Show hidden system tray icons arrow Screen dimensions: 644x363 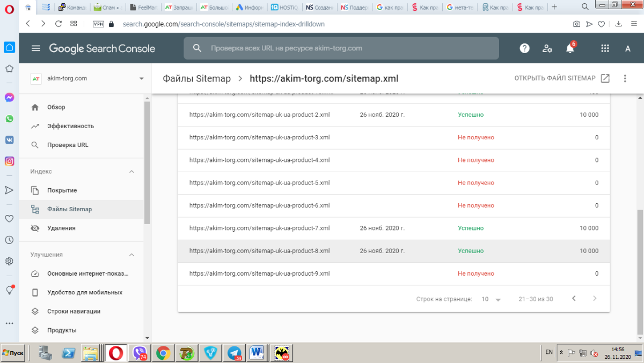(561, 353)
